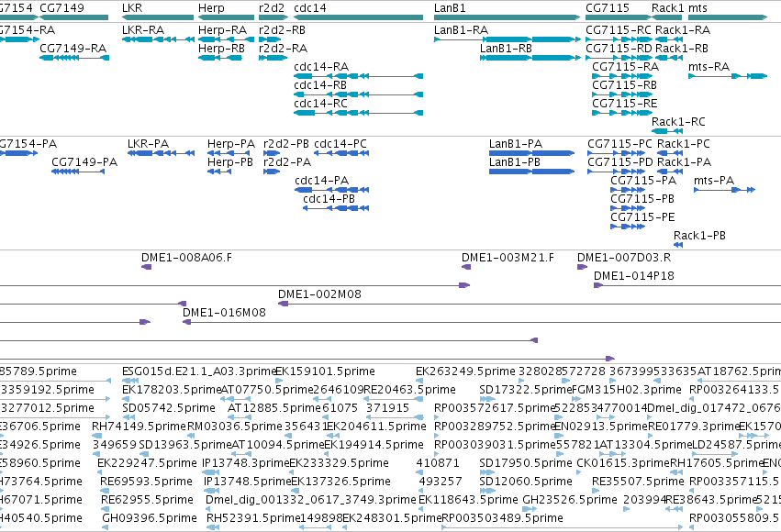The image size is (781, 532).
Task: Select the Herp gene bar
Action: click(226, 17)
